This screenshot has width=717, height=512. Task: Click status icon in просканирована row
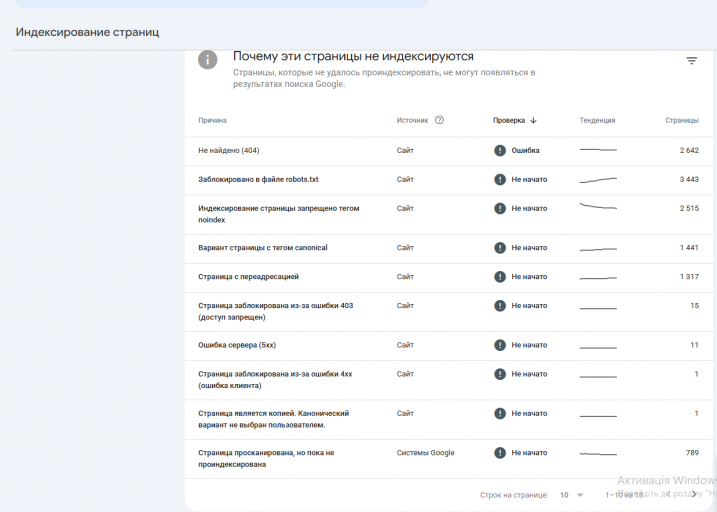click(x=500, y=453)
